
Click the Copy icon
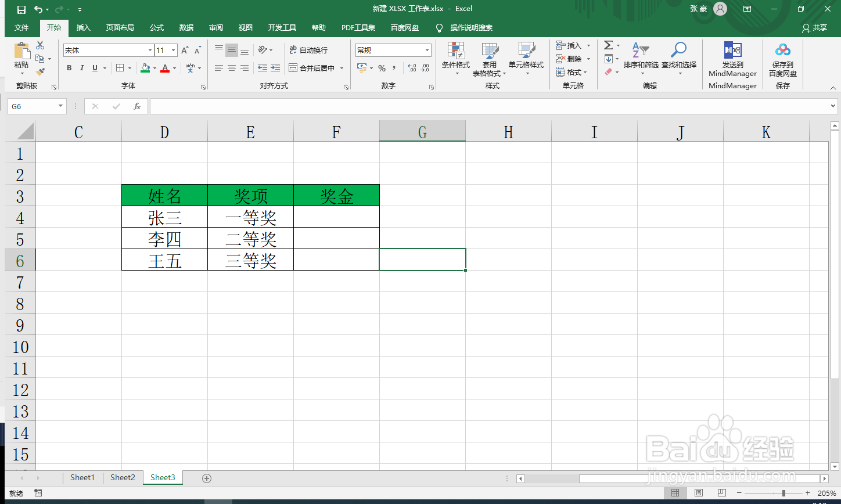[x=39, y=59]
